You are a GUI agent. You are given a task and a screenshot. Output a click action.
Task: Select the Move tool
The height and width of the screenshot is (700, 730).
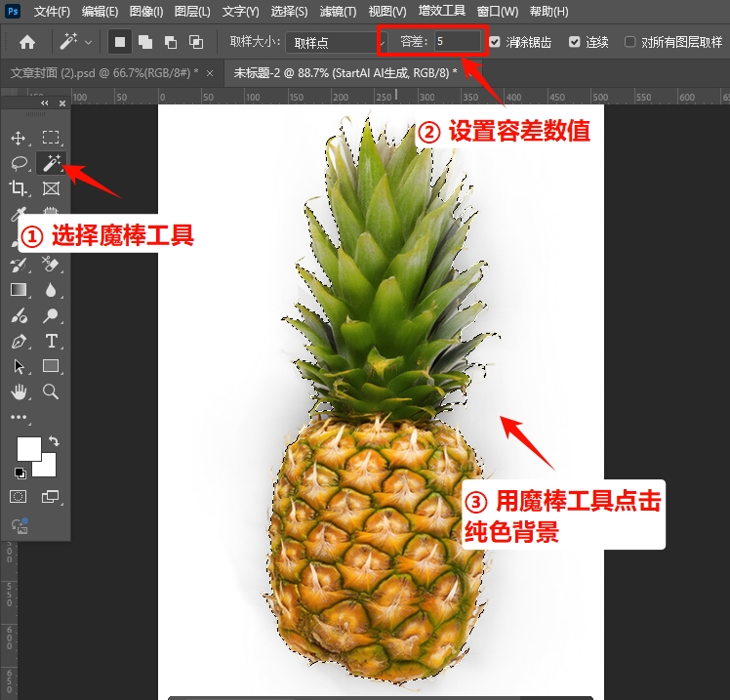coord(19,138)
